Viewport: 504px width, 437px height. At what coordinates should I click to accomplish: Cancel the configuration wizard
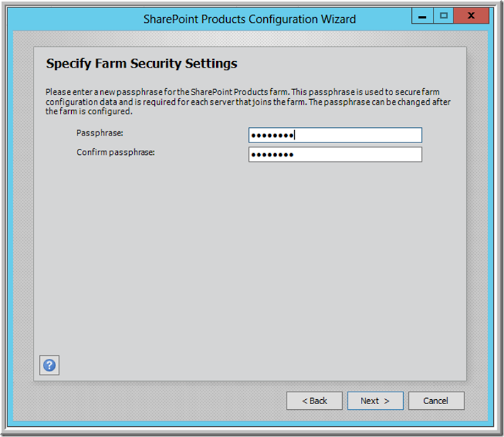pos(436,400)
